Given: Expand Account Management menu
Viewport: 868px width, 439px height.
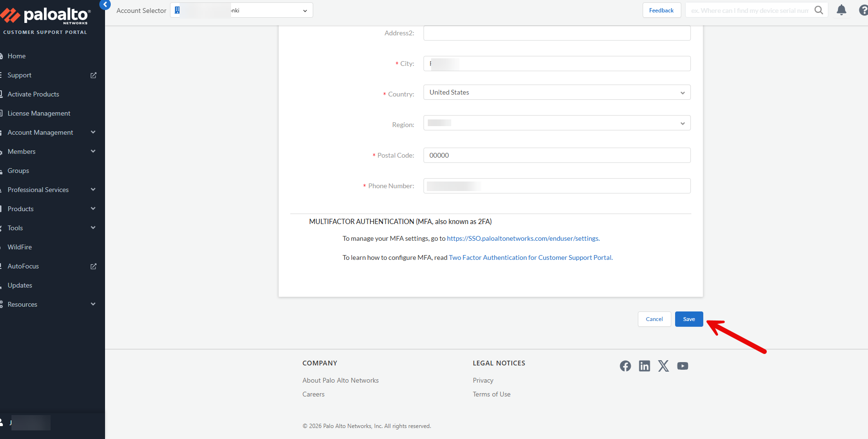Looking at the screenshot, I should (x=93, y=132).
